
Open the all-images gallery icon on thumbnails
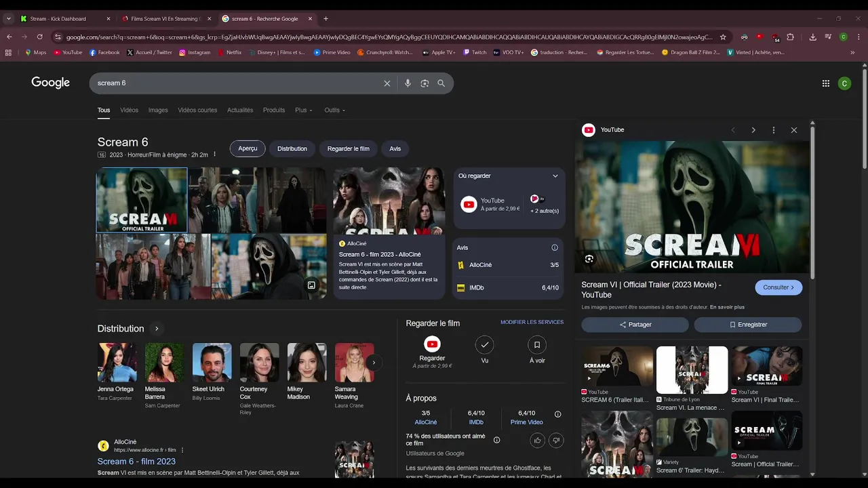pyautogui.click(x=311, y=285)
